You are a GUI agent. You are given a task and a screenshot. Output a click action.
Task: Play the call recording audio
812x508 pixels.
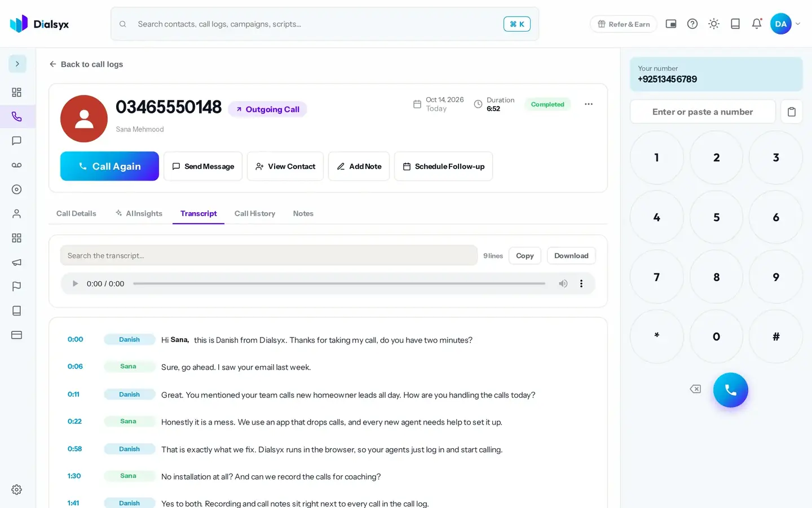click(x=75, y=283)
